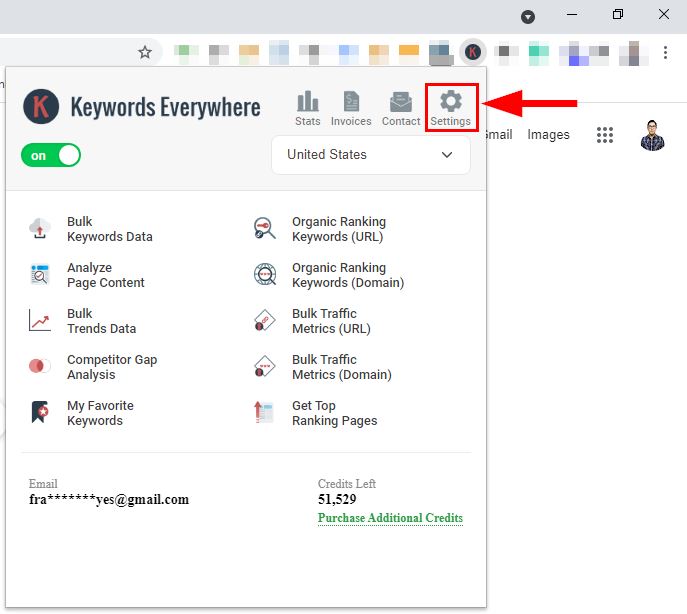The height and width of the screenshot is (614, 687).
Task: Click the Analyze Page Content icon
Action: 40,275
